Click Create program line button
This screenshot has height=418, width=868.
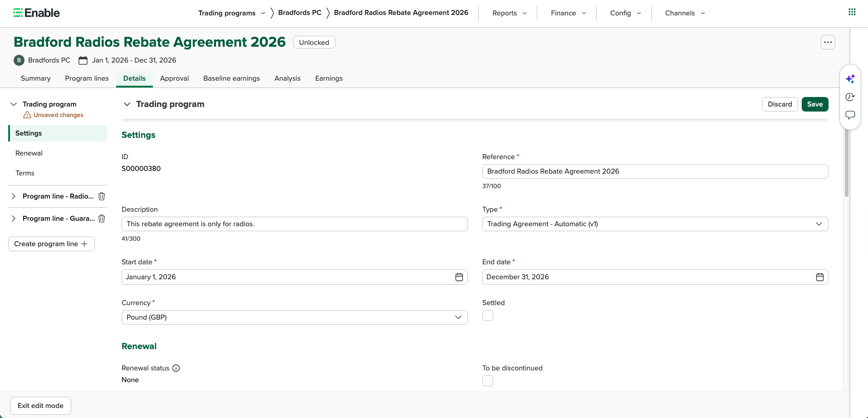51,244
